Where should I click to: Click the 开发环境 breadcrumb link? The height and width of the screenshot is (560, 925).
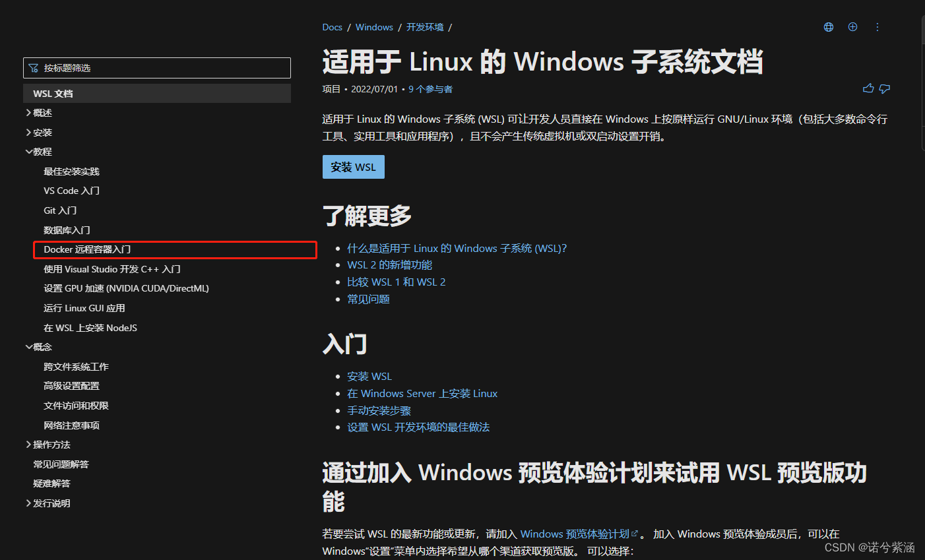coord(425,27)
